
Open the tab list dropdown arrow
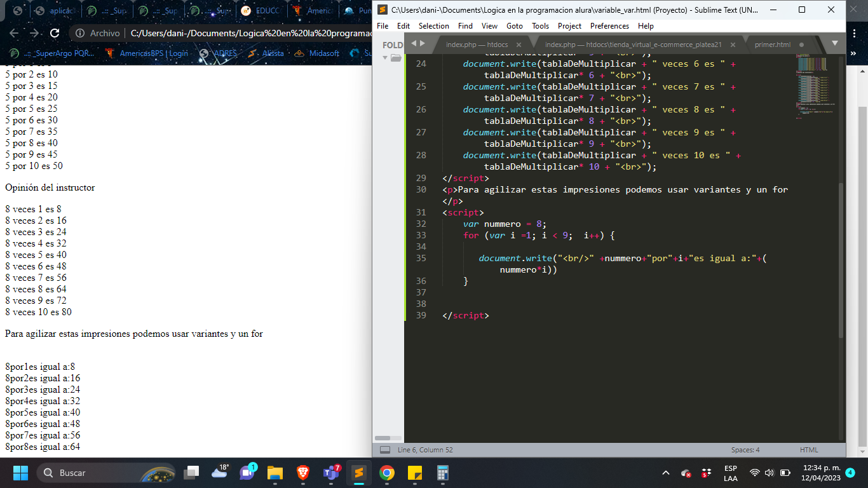tap(835, 43)
